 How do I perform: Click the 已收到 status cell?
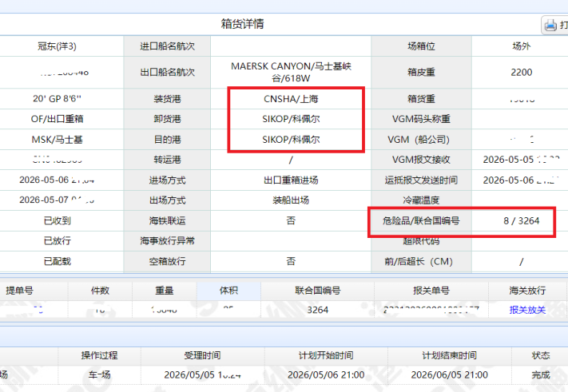pyautogui.click(x=57, y=221)
